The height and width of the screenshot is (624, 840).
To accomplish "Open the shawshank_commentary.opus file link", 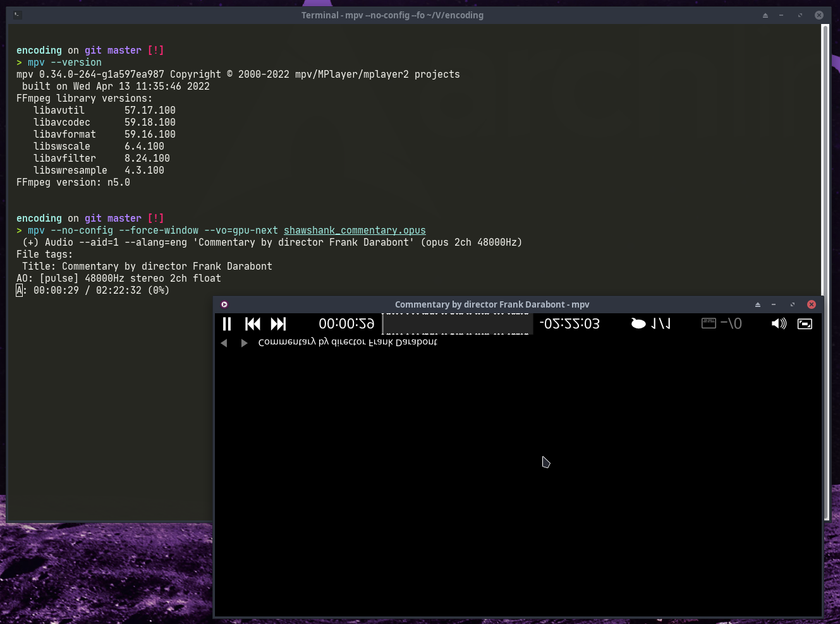I will (354, 230).
